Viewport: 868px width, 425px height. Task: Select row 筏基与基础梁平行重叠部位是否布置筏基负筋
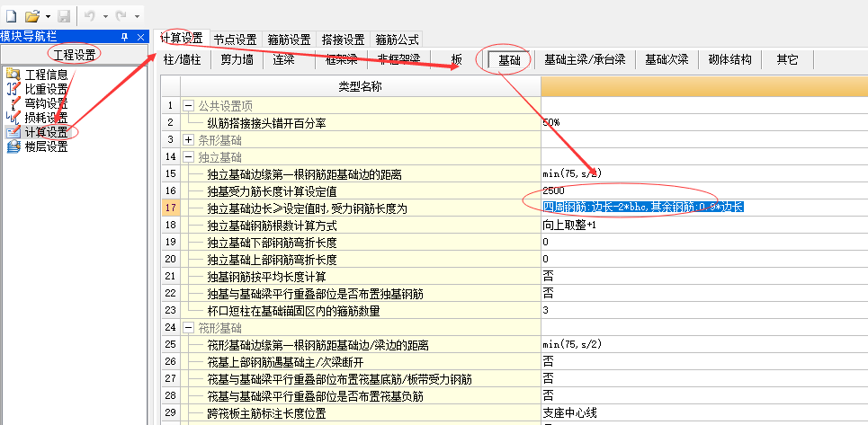pos(361,395)
